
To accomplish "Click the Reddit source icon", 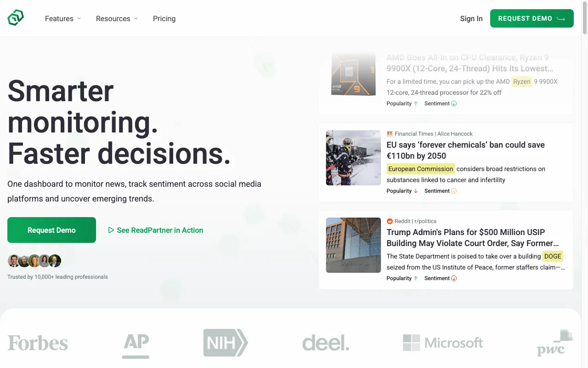I will tap(390, 221).
